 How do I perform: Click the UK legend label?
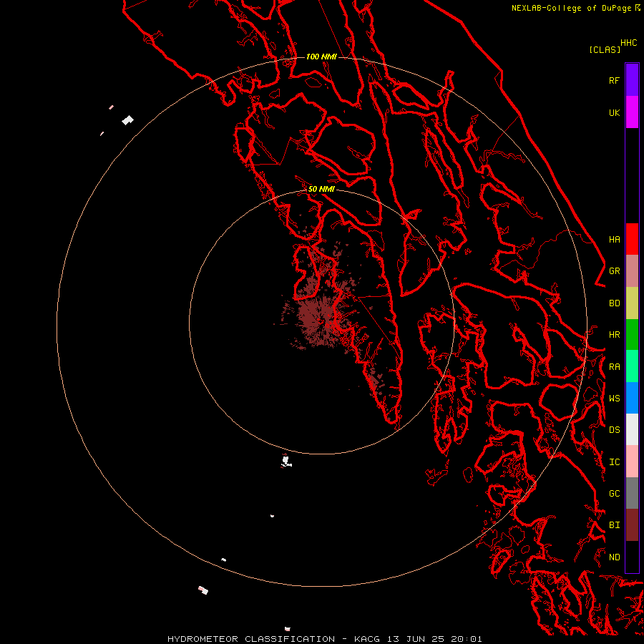pyautogui.click(x=614, y=112)
